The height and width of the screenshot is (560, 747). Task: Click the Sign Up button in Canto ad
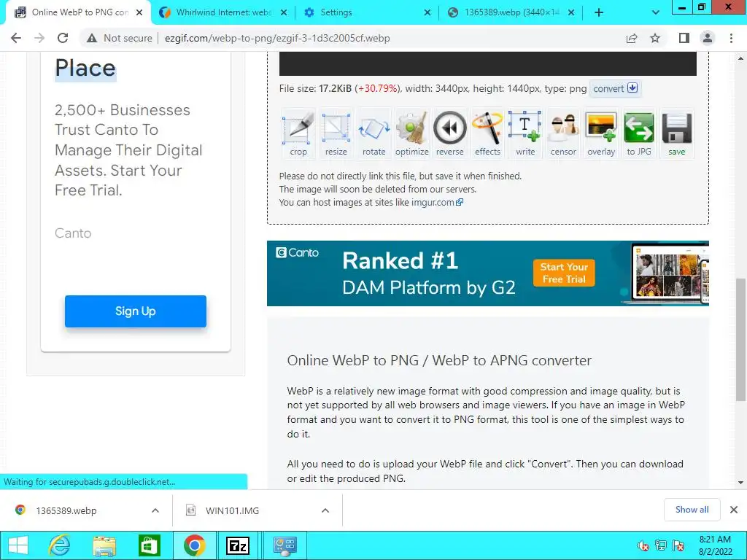pyautogui.click(x=135, y=311)
